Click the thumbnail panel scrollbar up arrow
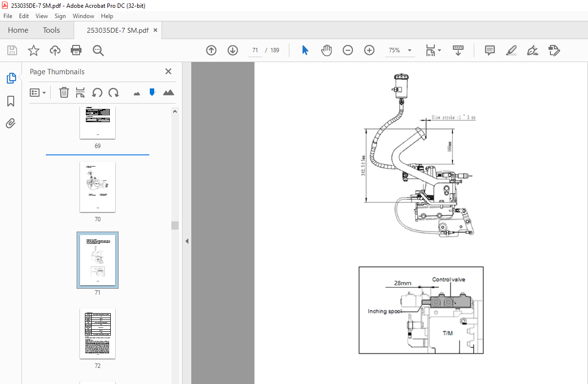The image size is (588, 384). [175, 111]
